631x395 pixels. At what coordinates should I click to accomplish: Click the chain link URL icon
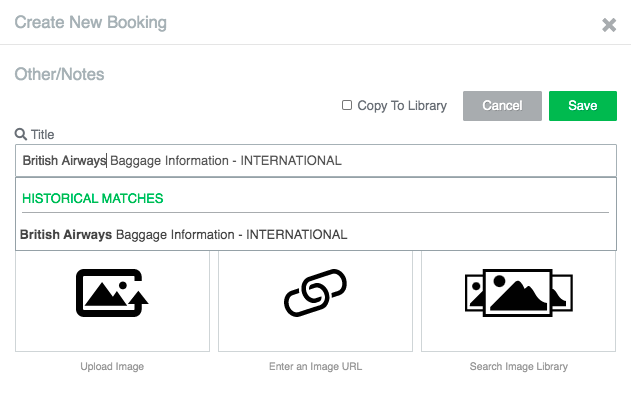click(x=316, y=293)
